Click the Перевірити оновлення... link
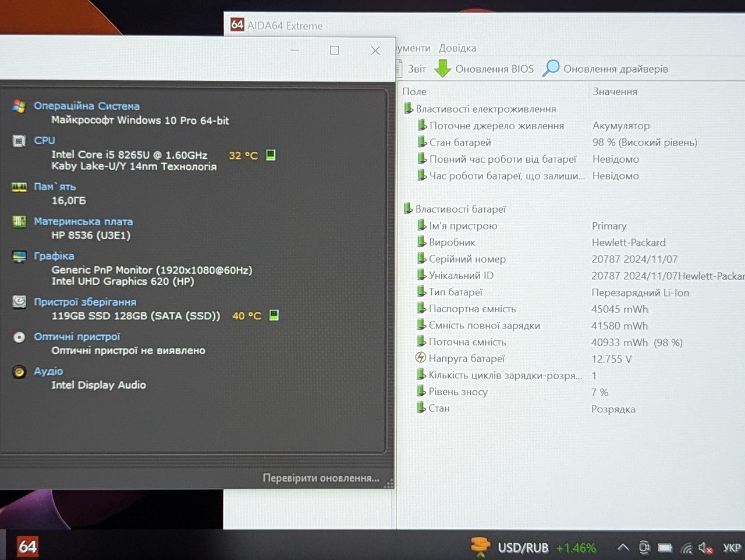Screen dimensions: 745x560 pos(321,478)
